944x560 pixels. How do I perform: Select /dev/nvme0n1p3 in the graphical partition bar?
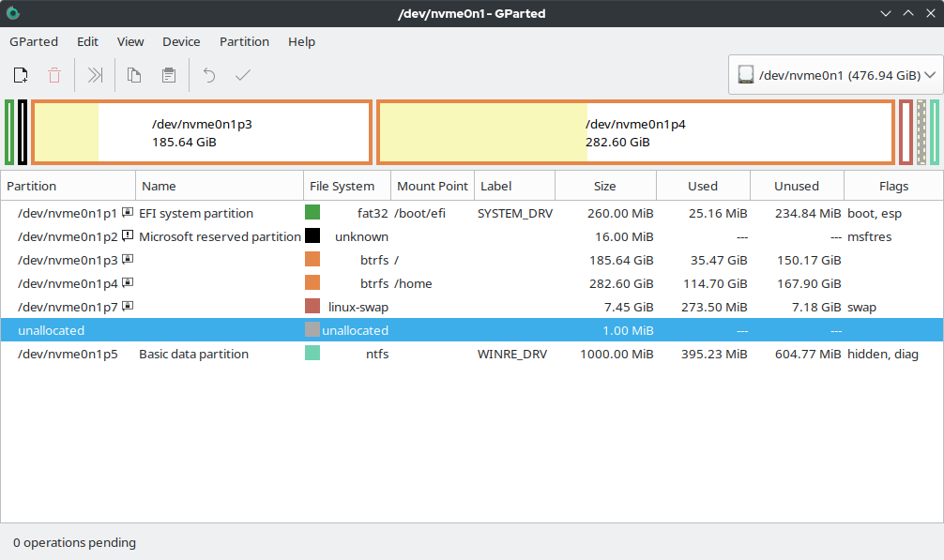pyautogui.click(x=202, y=132)
